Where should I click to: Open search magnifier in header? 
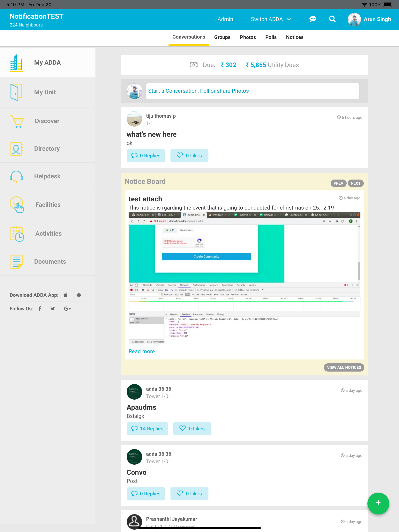coord(332,19)
